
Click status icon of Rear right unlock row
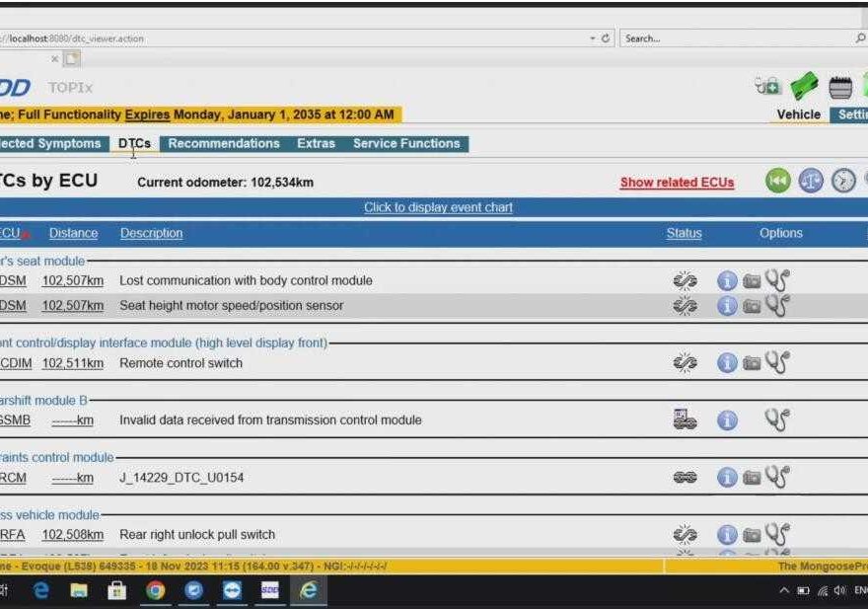[685, 534]
